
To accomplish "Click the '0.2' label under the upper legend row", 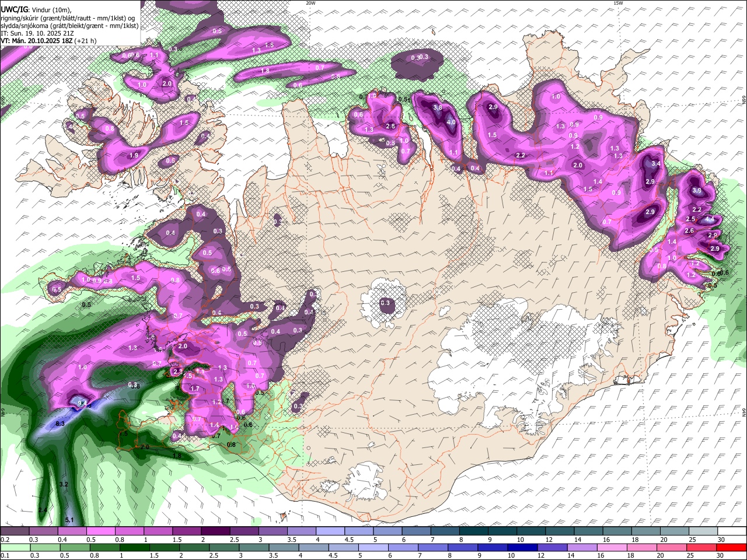I will click(x=5, y=540).
